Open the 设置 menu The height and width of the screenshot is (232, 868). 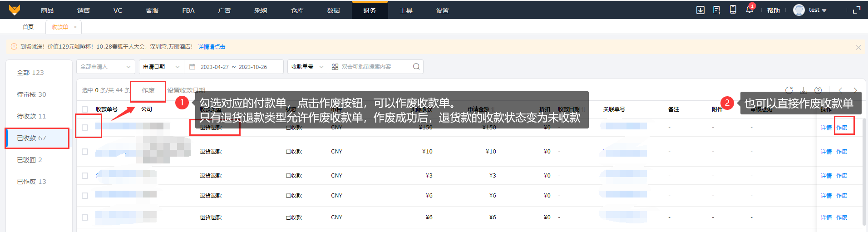[442, 10]
